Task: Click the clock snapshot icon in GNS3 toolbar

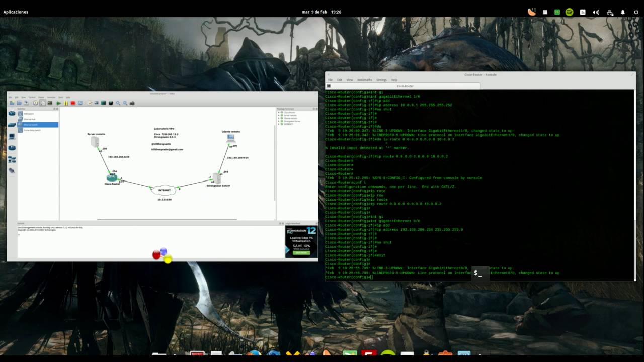Action: 35,103
